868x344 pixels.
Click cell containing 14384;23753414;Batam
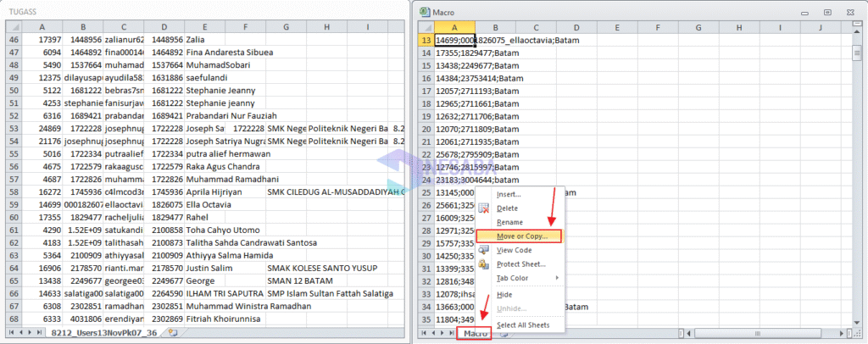[x=454, y=79]
